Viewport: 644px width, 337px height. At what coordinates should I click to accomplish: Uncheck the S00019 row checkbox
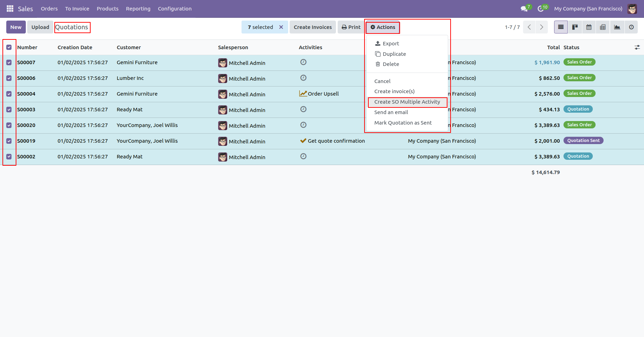click(9, 141)
